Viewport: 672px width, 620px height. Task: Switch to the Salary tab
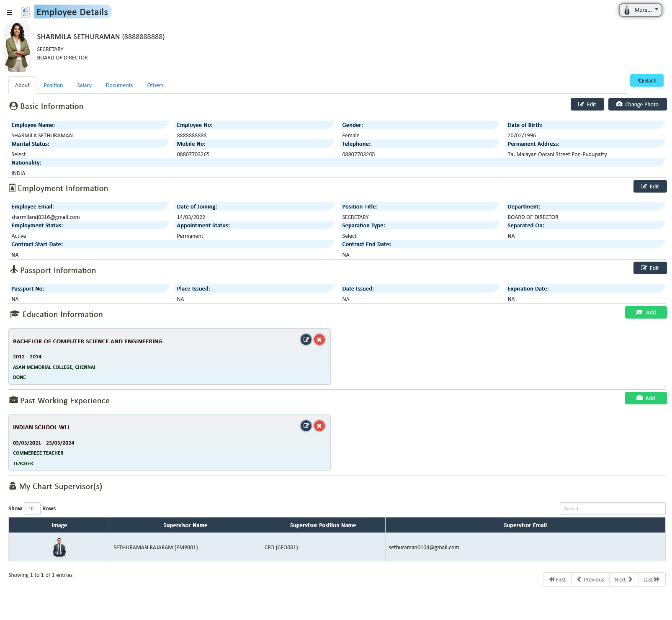[x=84, y=85]
